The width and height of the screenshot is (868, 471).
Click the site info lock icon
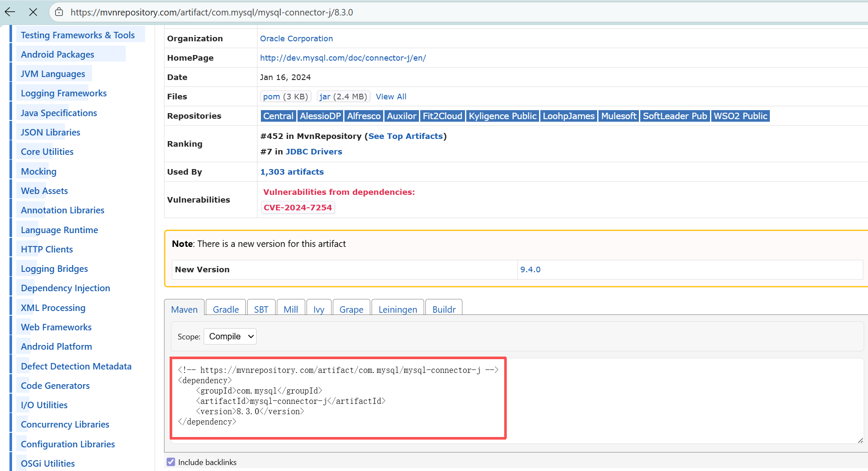(x=59, y=12)
